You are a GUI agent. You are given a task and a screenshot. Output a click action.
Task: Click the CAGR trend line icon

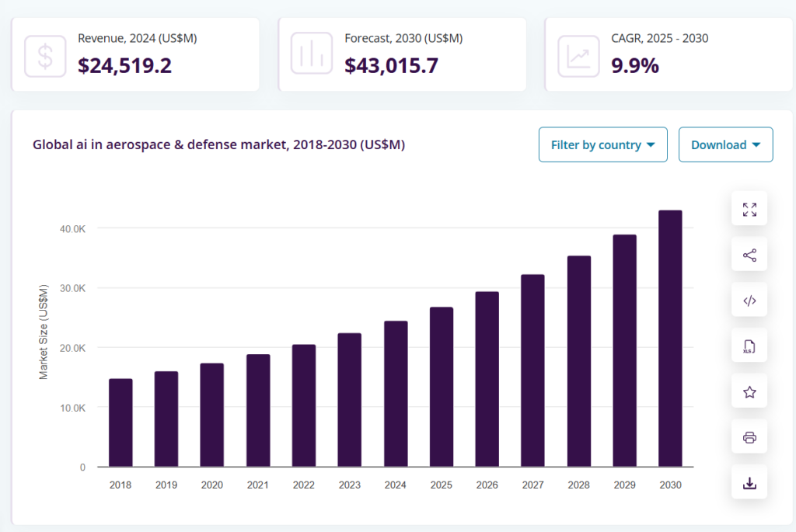point(578,55)
